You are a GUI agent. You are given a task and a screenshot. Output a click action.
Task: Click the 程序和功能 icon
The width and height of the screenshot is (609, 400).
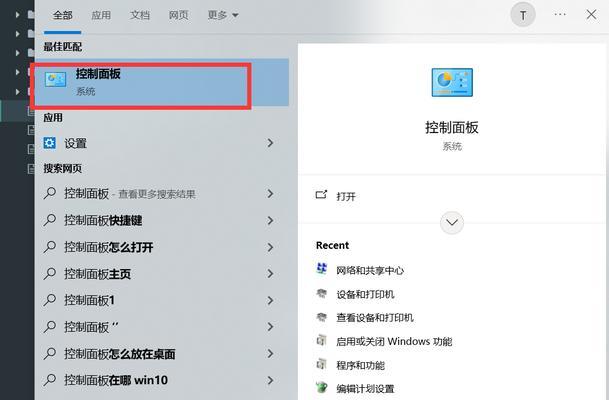tap(321, 364)
